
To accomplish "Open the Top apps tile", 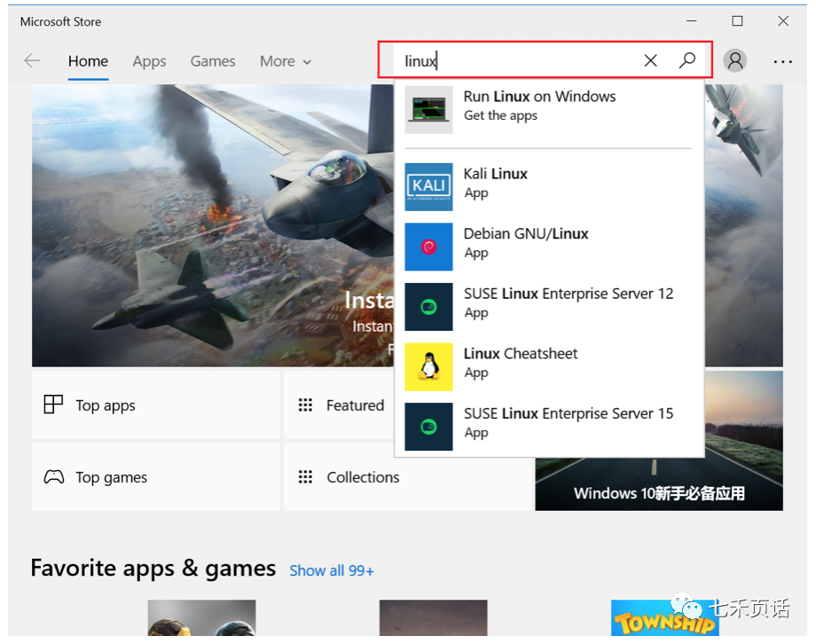I will [155, 404].
